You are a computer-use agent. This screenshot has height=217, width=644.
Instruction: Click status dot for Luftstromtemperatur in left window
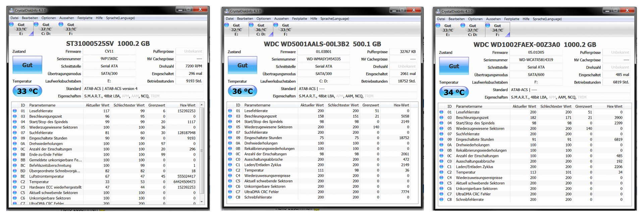(x=15, y=176)
